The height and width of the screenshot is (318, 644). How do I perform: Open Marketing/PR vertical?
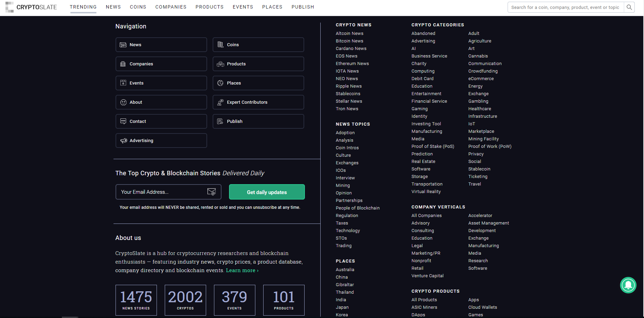[x=426, y=253]
